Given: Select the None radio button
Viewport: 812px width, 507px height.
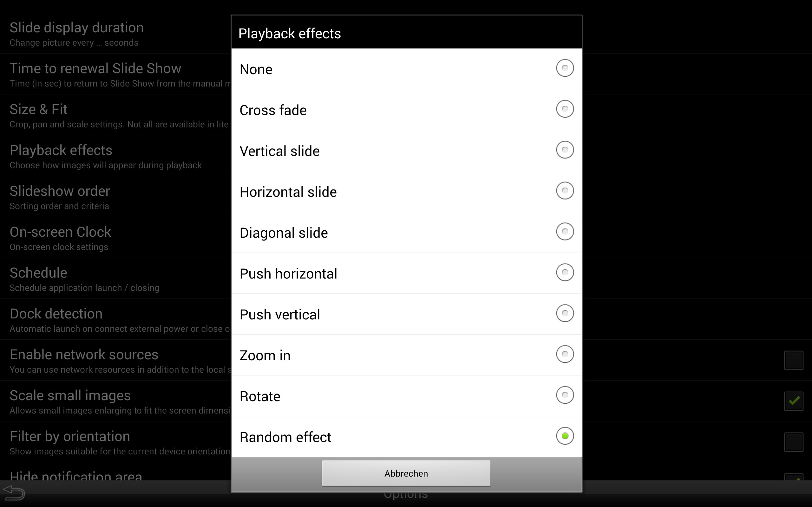Looking at the screenshot, I should [x=565, y=68].
